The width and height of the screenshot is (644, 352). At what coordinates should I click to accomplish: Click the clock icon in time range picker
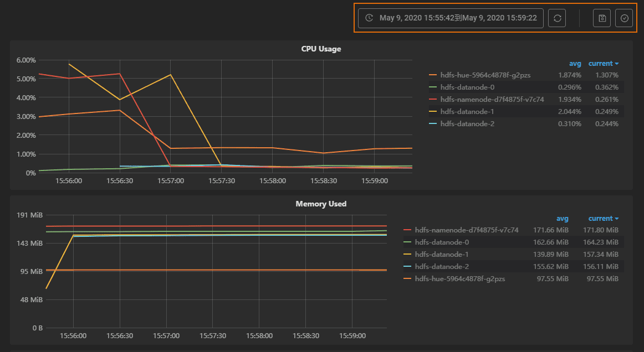pyautogui.click(x=369, y=18)
